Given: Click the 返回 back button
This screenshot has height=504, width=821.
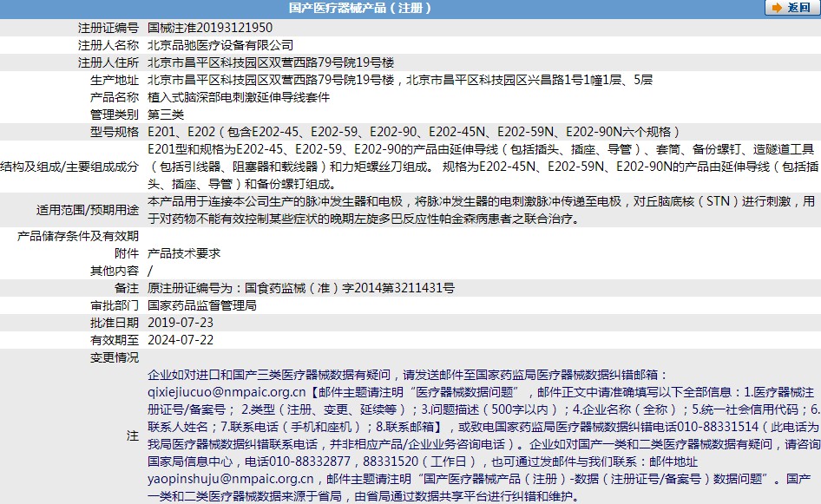Looking at the screenshot, I should tap(791, 8).
